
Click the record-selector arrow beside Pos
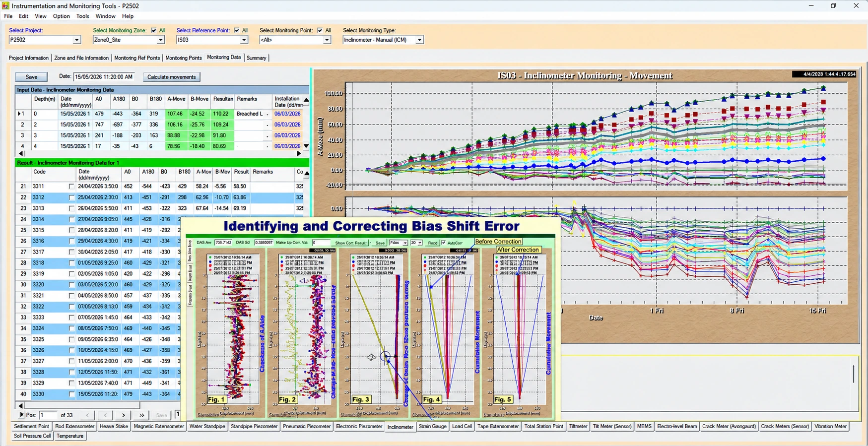[21, 415]
